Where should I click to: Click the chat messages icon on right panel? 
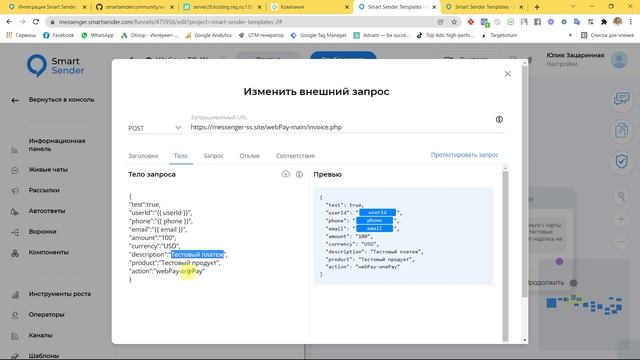(621, 98)
